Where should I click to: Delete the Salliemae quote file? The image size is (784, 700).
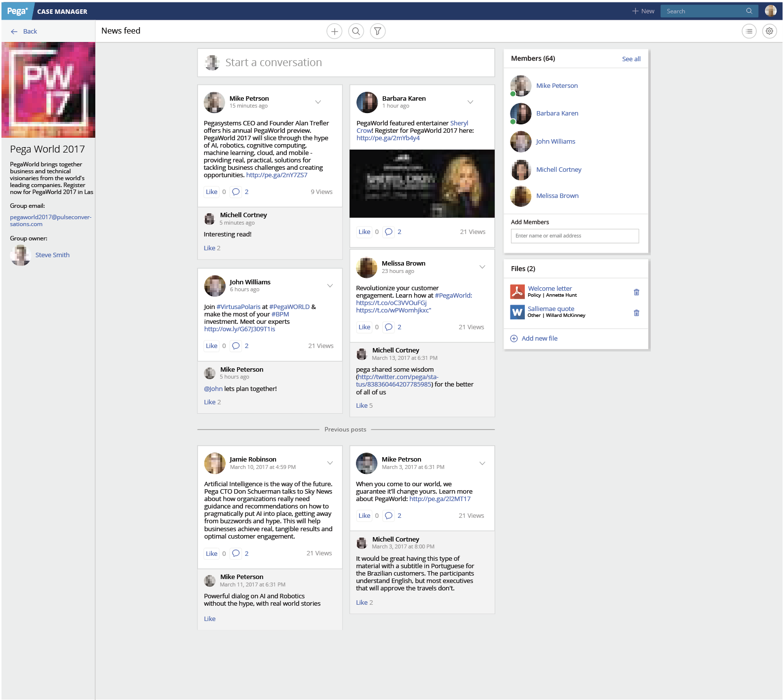(x=636, y=313)
